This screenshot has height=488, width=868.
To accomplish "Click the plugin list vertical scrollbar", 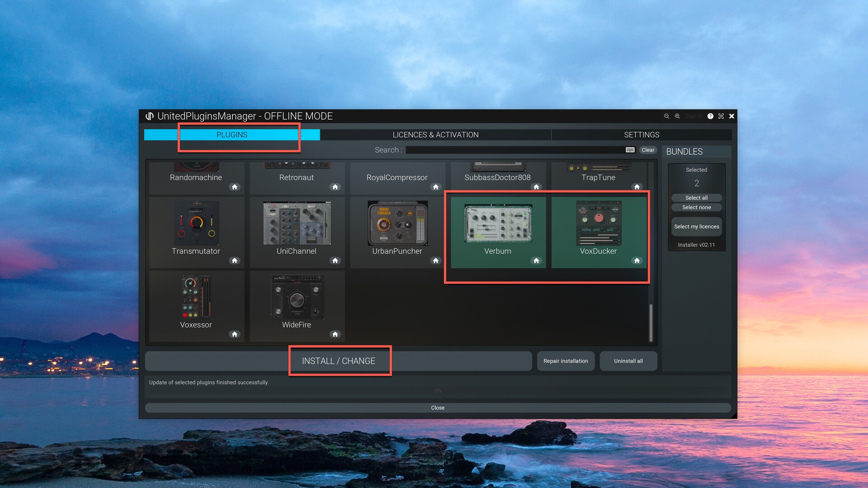I will [x=651, y=323].
